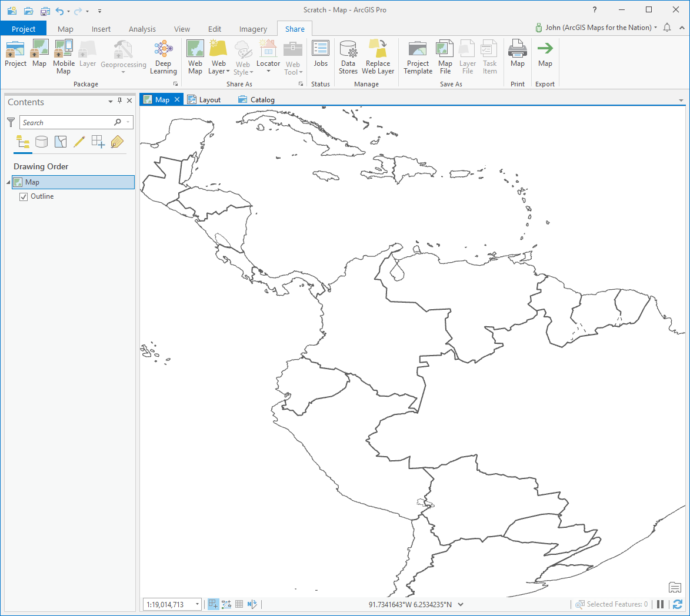
Task: Refresh the map view
Action: 678,604
